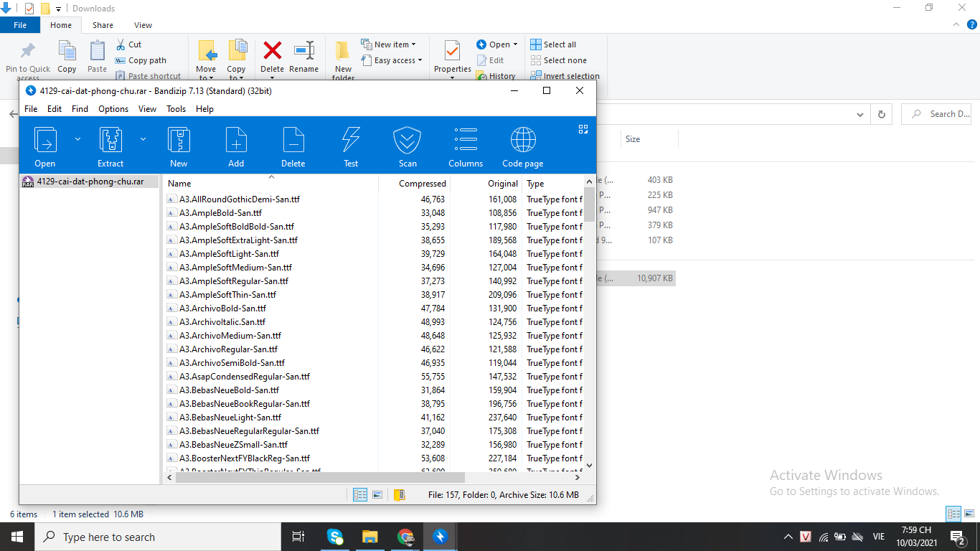Click Copy path in Explorer ribbon
Screen dimensions: 980x551
point(141,60)
